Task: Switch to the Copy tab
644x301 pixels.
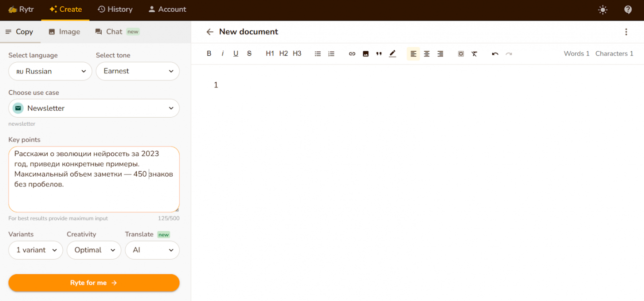Action: [x=19, y=31]
